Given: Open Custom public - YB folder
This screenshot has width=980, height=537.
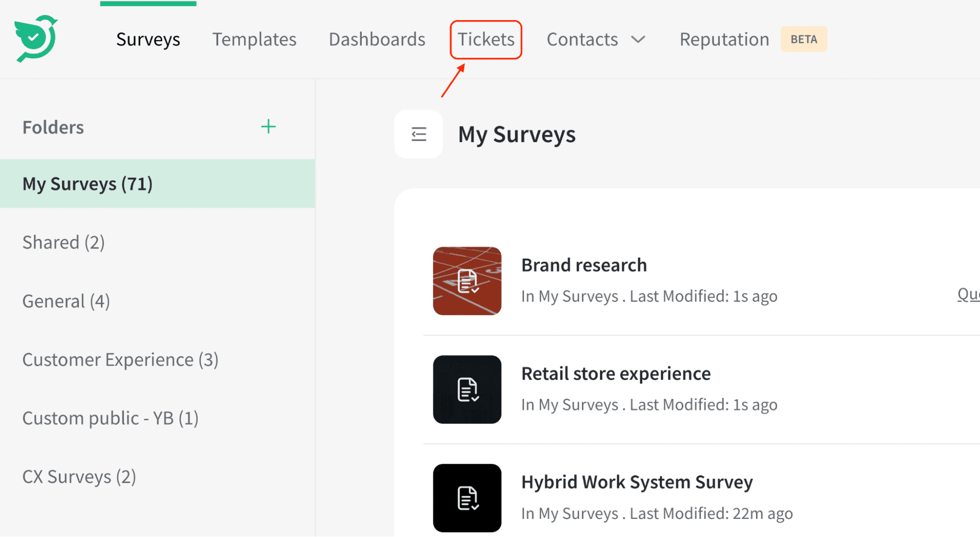Looking at the screenshot, I should tap(110, 418).
